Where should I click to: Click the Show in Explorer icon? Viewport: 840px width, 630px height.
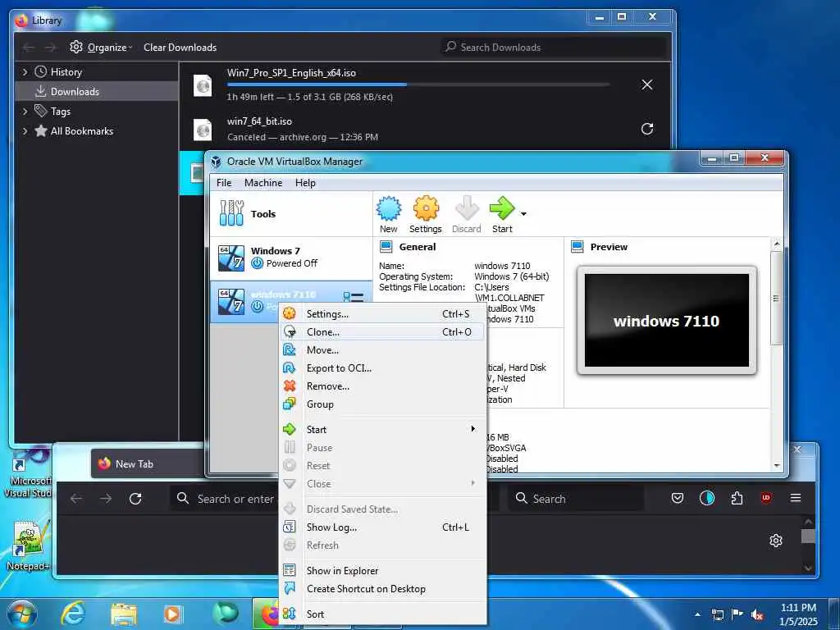[x=290, y=571]
